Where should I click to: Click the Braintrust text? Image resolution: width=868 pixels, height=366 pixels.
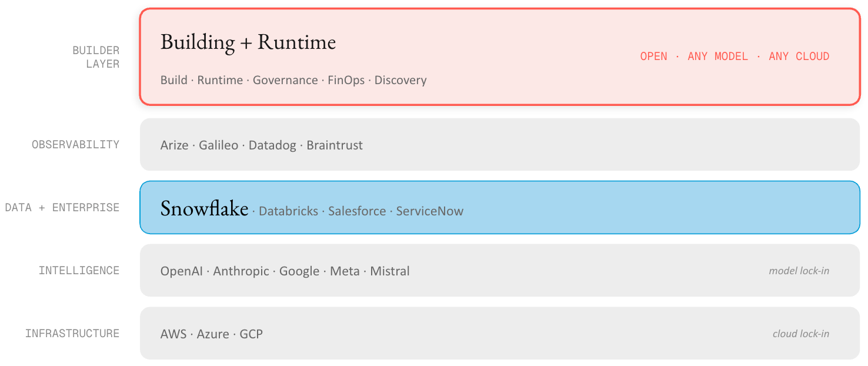pos(335,145)
